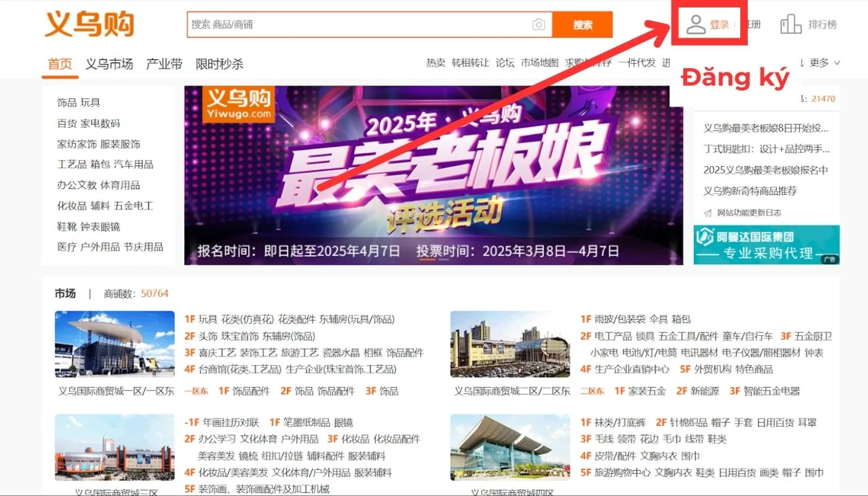
Task: Click the 新能源 link in 二区东 row
Action: [705, 391]
